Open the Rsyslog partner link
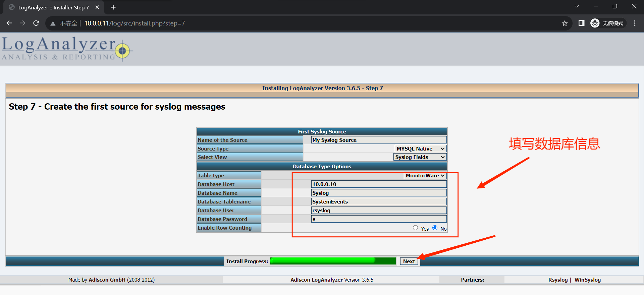Image resolution: width=644 pixels, height=295 pixels. [x=558, y=280]
